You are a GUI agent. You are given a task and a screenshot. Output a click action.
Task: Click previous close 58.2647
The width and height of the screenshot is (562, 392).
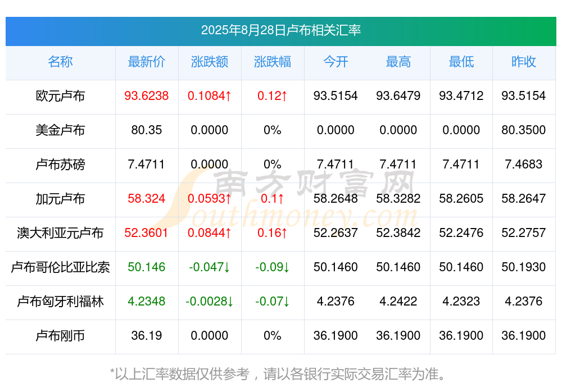pyautogui.click(x=524, y=198)
